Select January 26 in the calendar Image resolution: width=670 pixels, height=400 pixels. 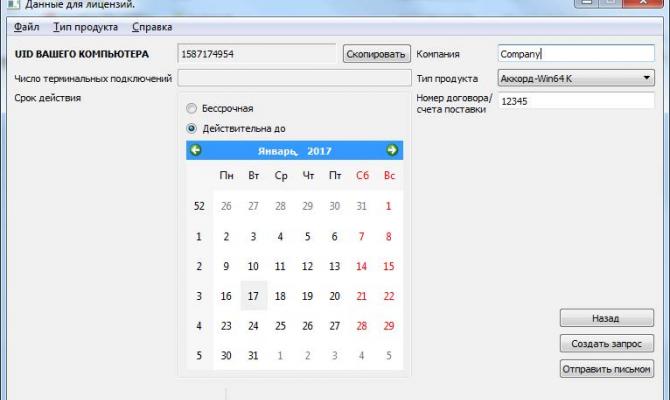[x=307, y=326]
